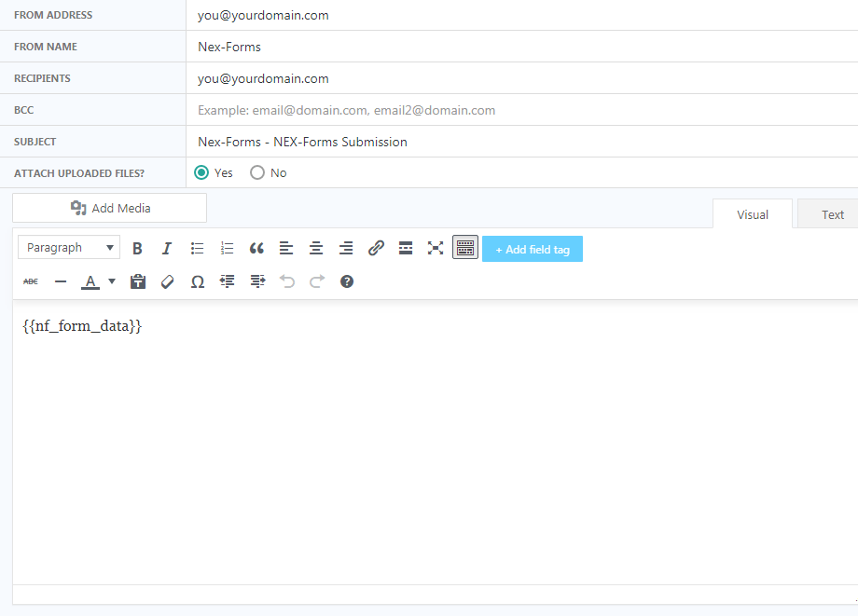The height and width of the screenshot is (616, 858).
Task: Insert a bulleted list
Action: tap(197, 248)
